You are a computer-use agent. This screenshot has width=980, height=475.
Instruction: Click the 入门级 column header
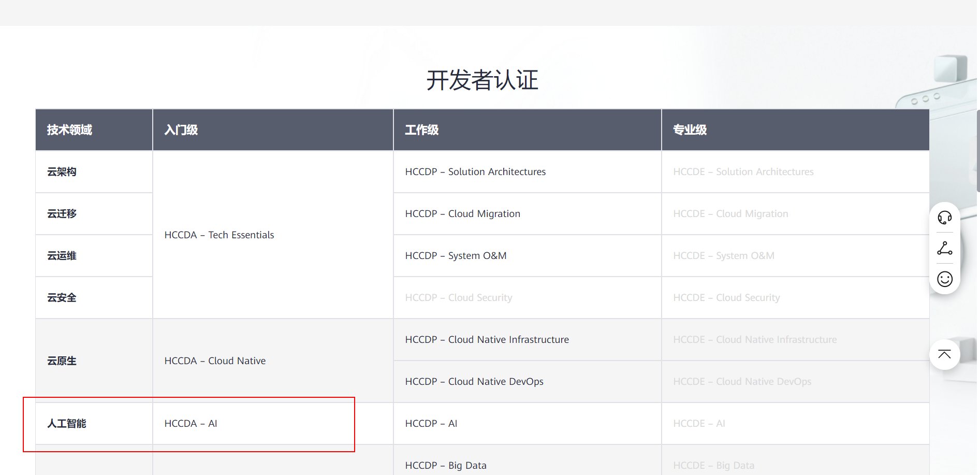click(x=181, y=130)
